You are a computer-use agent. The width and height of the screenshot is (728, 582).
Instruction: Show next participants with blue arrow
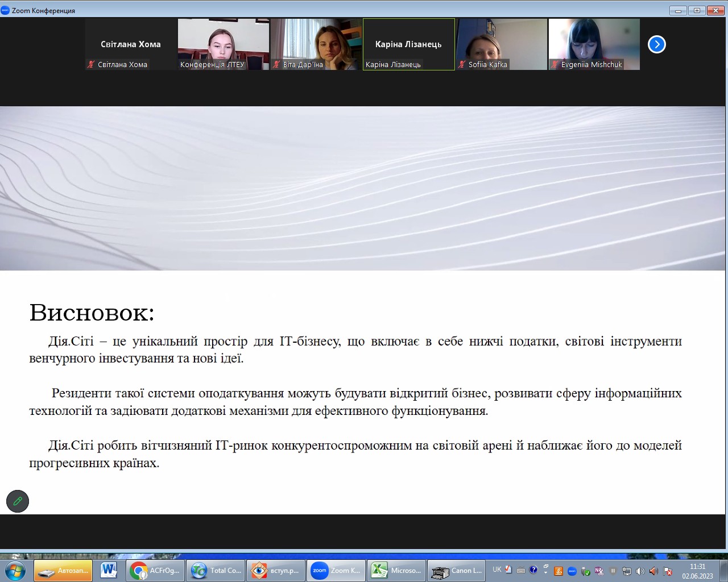[656, 44]
